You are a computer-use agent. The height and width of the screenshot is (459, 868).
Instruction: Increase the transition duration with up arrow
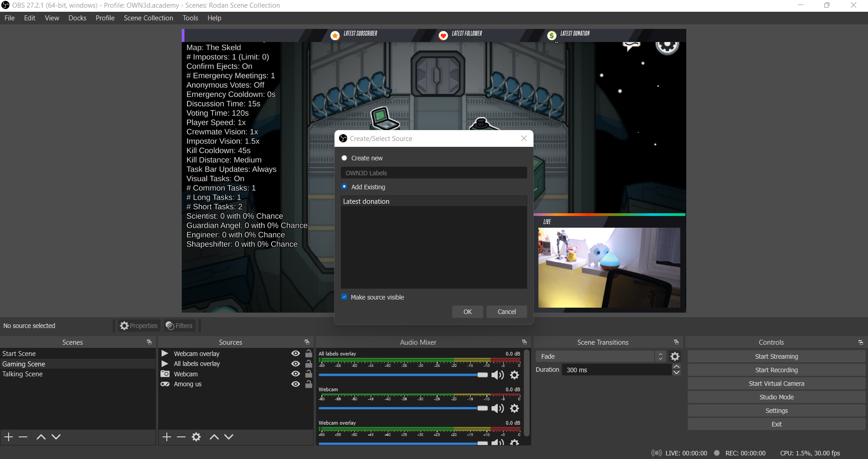point(676,367)
